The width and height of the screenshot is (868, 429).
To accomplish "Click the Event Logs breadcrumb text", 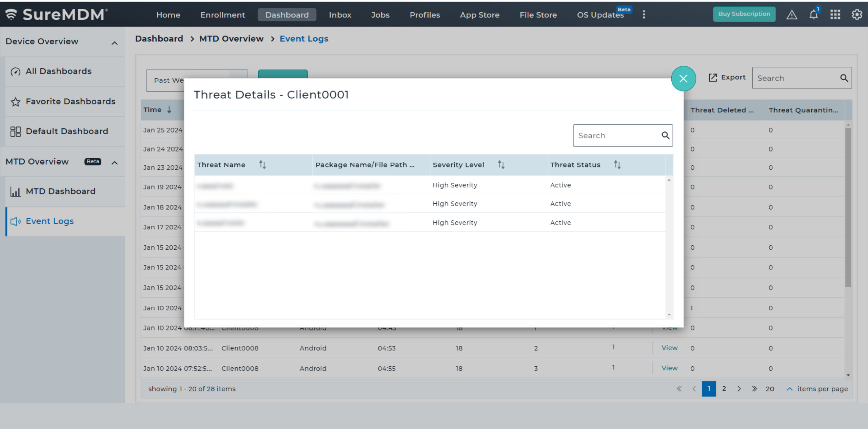I will pyautogui.click(x=304, y=39).
